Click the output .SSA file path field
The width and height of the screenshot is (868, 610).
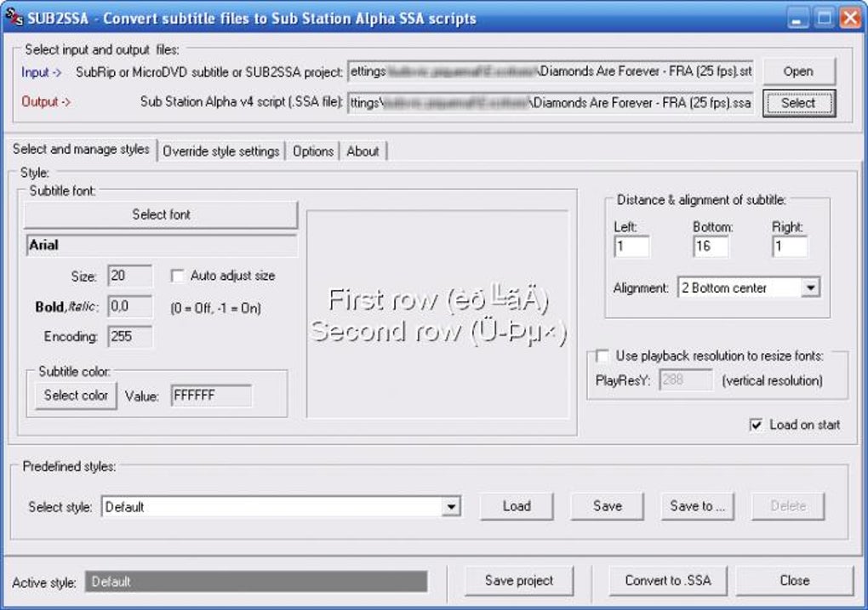click(x=551, y=103)
